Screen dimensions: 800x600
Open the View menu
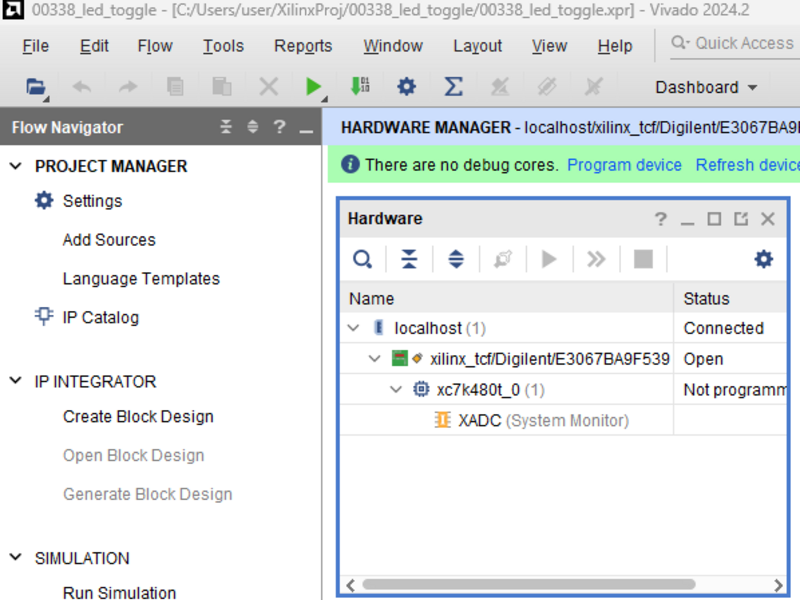[549, 46]
